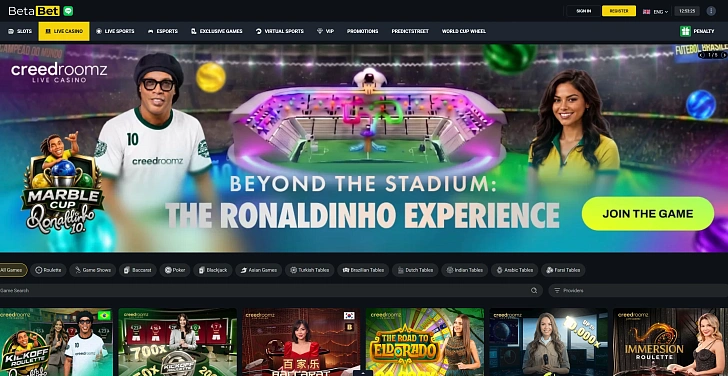This screenshot has width=728, height=376.
Task: Open the World Cup Wheel page
Action: point(463,31)
